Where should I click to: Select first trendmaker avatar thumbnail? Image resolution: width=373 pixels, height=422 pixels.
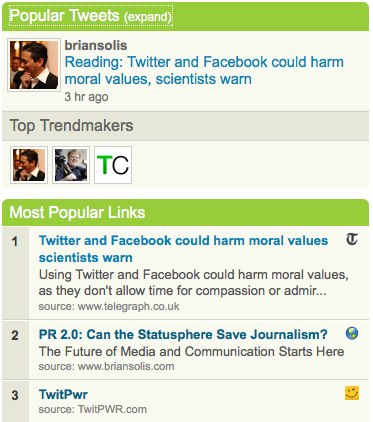(x=29, y=165)
